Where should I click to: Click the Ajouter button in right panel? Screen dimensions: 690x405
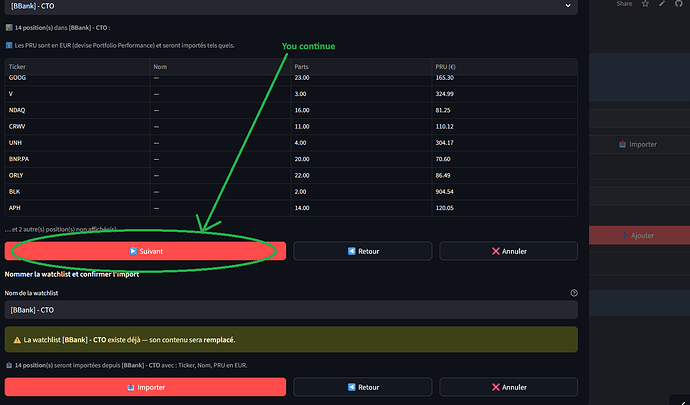638,235
